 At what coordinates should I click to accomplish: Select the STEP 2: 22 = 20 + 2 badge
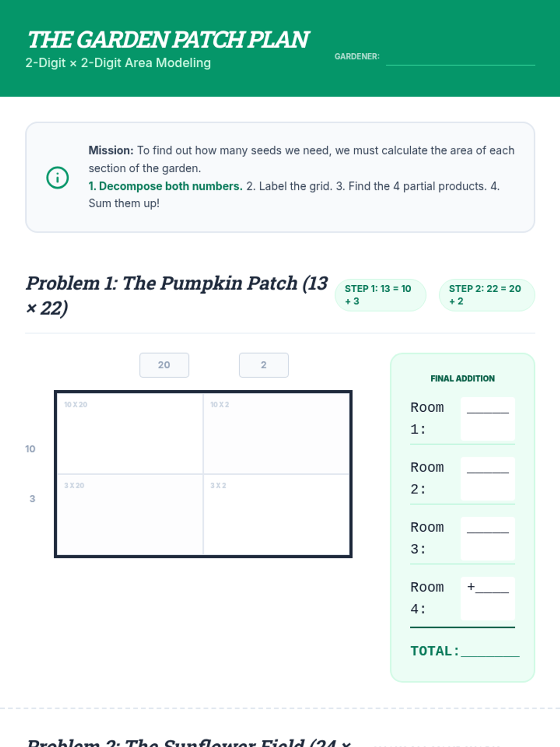(x=486, y=295)
